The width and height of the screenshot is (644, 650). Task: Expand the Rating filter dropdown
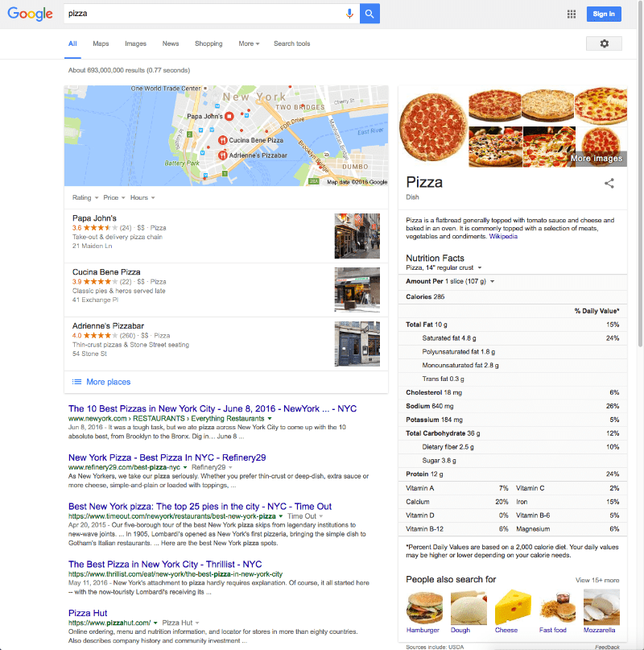tap(85, 197)
